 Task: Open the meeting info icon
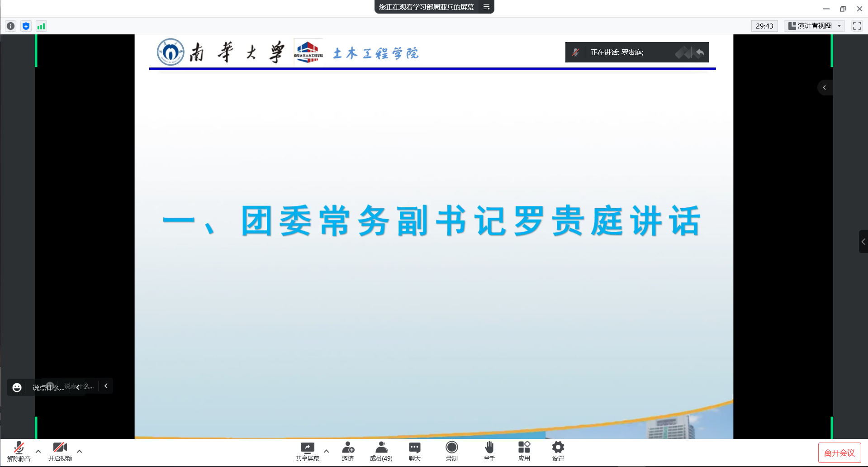click(x=11, y=26)
